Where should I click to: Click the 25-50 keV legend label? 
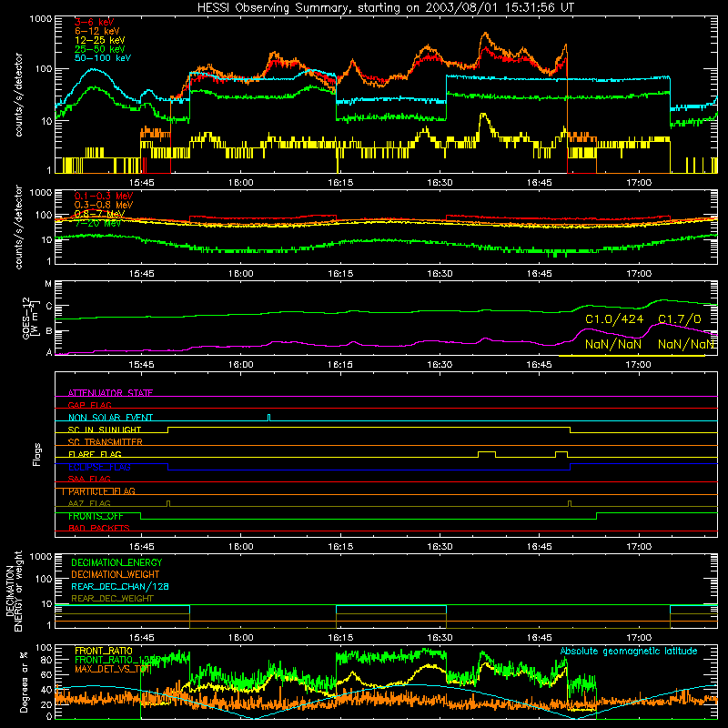[x=100, y=49]
